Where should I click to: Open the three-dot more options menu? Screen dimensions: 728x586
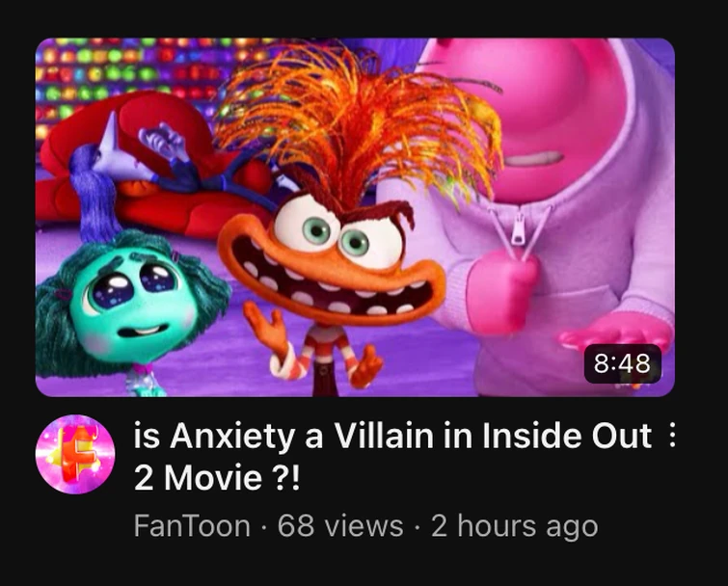click(x=671, y=437)
